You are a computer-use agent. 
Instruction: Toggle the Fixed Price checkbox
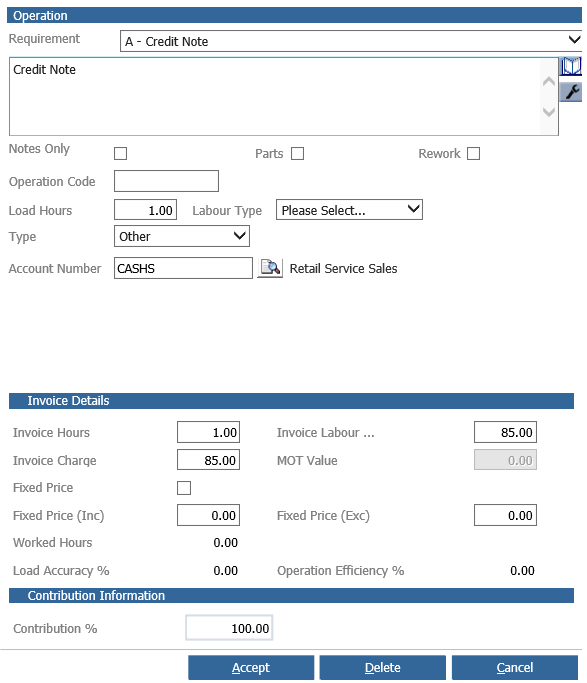[x=184, y=488]
